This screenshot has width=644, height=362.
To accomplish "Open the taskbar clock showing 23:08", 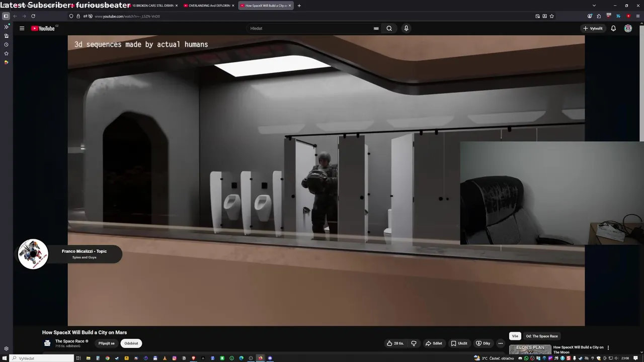I will pos(625,358).
